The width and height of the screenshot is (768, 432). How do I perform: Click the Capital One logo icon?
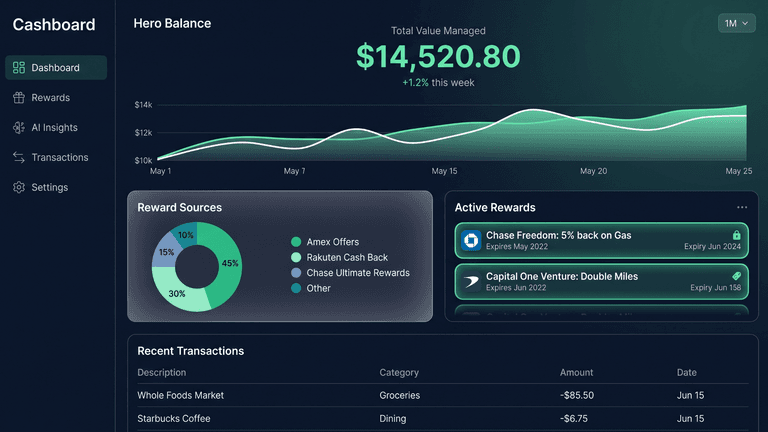pyautogui.click(x=471, y=282)
